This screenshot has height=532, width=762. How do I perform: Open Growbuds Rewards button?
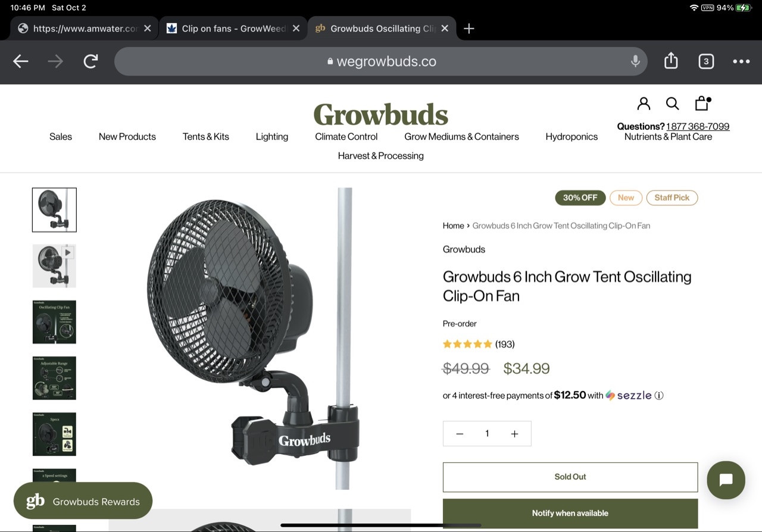[83, 501]
